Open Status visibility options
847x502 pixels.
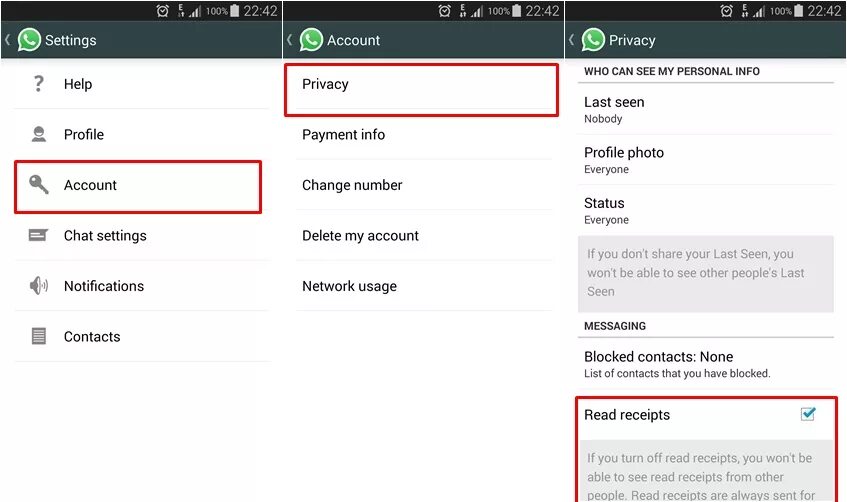click(705, 210)
